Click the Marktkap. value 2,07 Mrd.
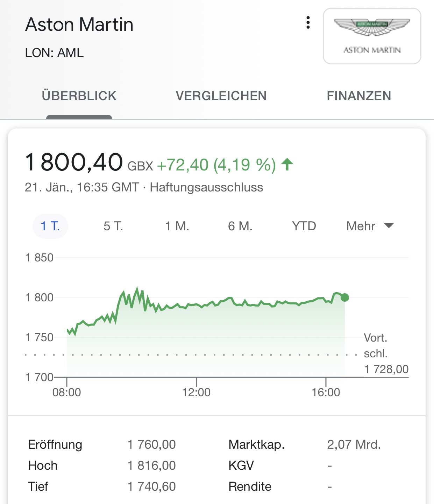434x504 pixels. pyautogui.click(x=354, y=444)
